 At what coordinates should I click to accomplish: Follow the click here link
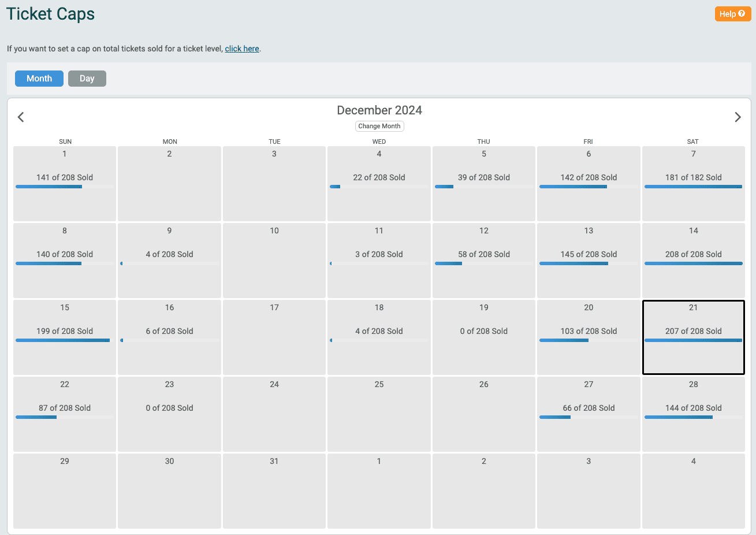click(x=241, y=49)
